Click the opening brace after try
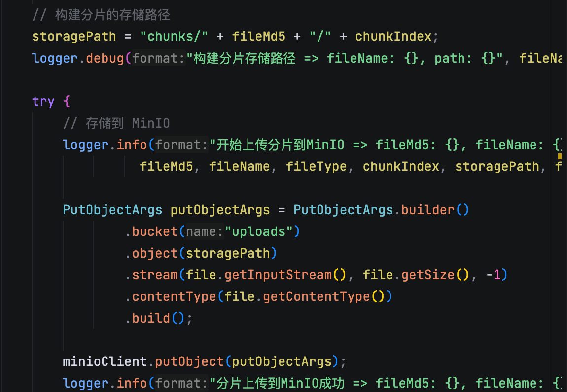Viewport: 567px width, 392px height. 67,101
